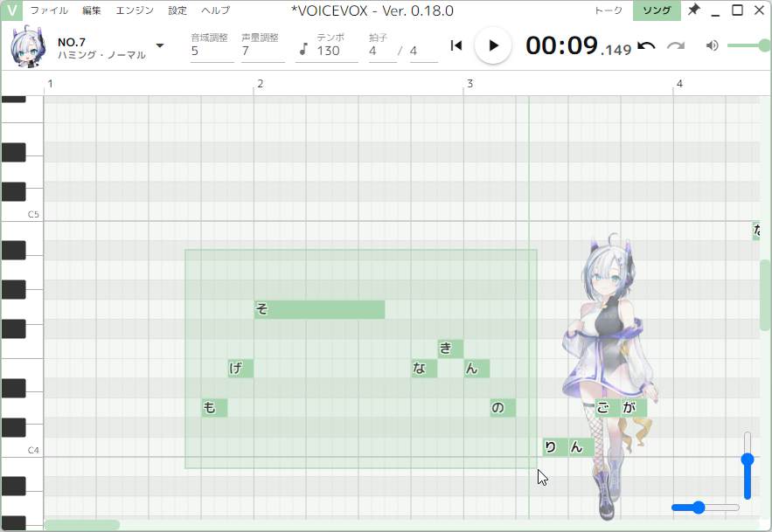Click measure 2 marker on the ruler
Image resolution: width=772 pixels, height=532 pixels.
click(x=260, y=84)
